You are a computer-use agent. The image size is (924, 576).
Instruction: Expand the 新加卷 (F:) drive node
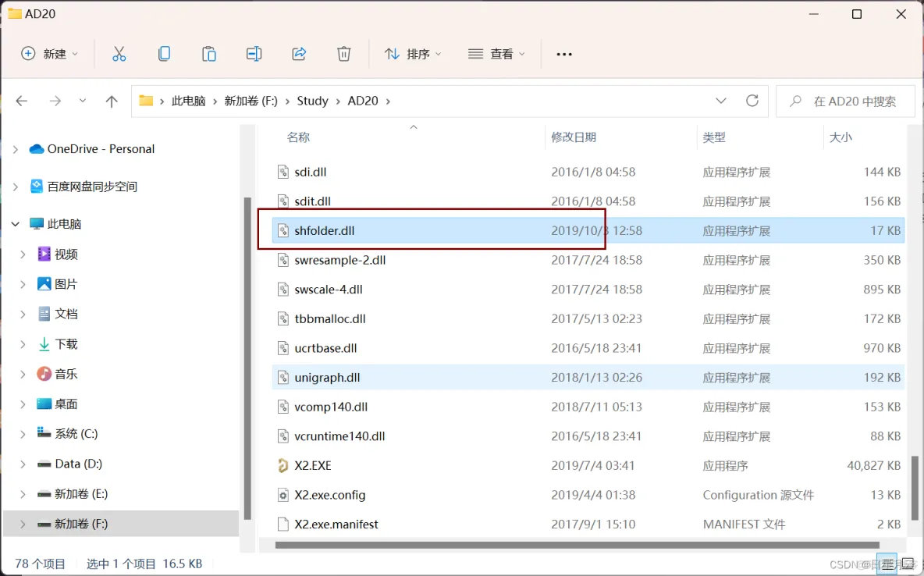tap(23, 524)
